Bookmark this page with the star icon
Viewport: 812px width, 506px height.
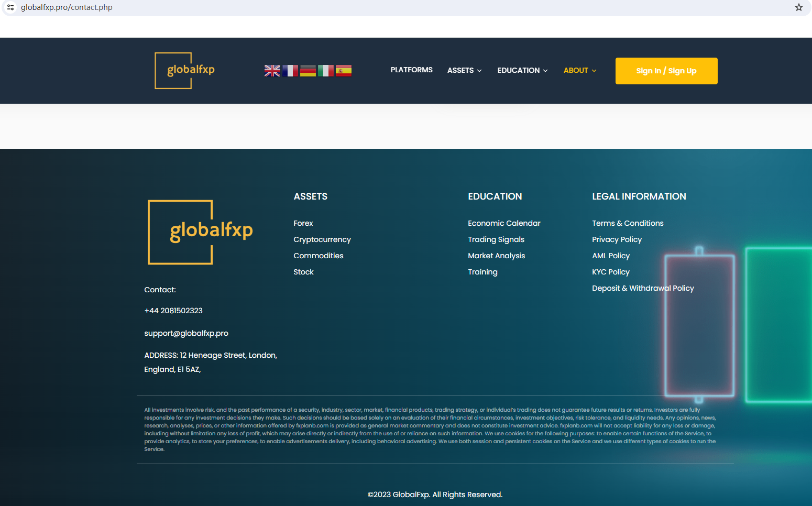coord(798,7)
